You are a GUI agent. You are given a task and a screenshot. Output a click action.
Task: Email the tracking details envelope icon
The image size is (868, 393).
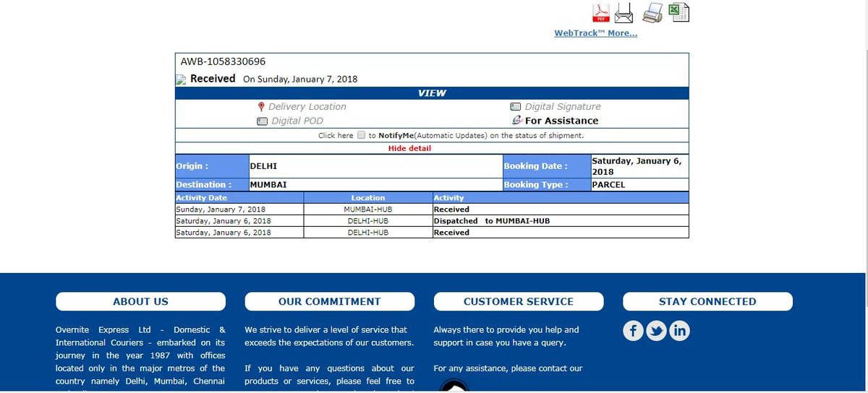[624, 13]
